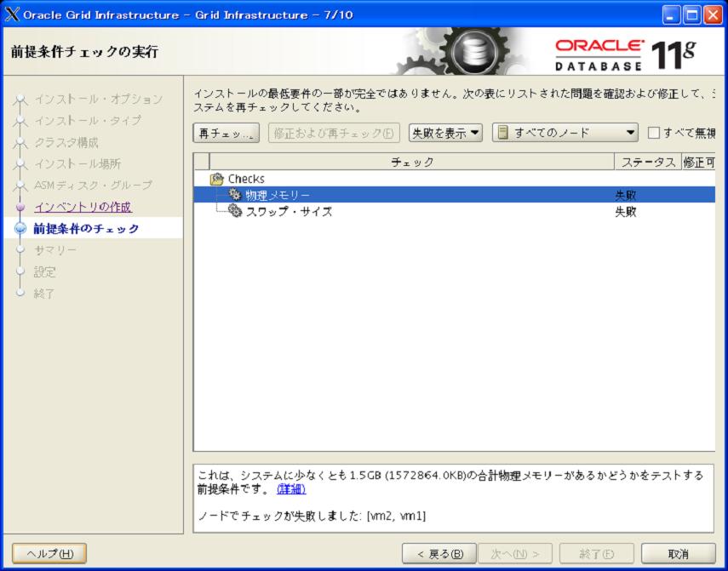
Task: Click the Checks folder icon
Action: tap(217, 179)
